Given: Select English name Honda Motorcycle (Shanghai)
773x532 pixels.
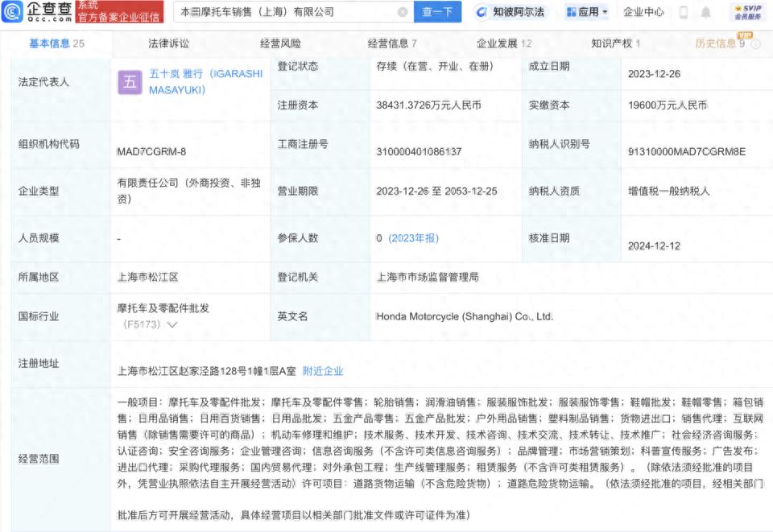Looking at the screenshot, I should click(x=465, y=317).
